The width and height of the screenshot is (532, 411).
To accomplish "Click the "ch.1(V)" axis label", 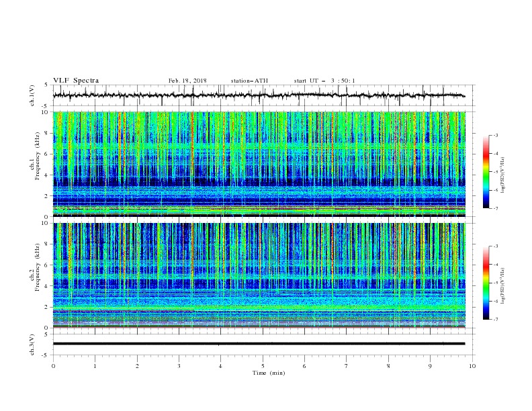I will (x=32, y=95).
